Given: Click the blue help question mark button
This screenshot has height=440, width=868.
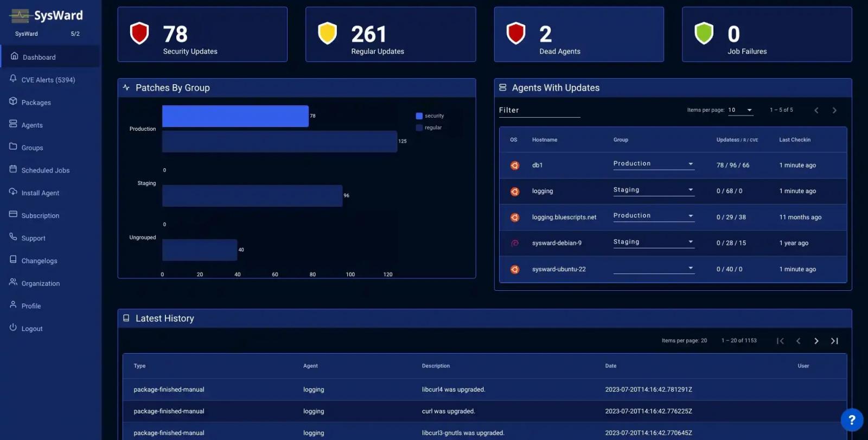Looking at the screenshot, I should coord(851,419).
